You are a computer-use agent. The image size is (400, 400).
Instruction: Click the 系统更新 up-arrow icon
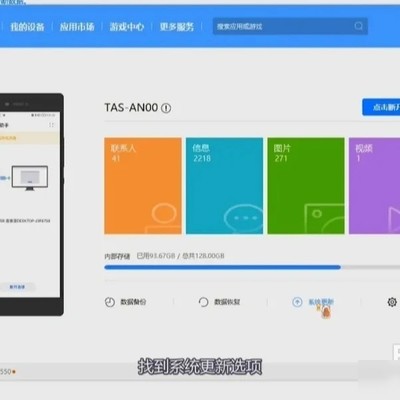tap(297, 302)
